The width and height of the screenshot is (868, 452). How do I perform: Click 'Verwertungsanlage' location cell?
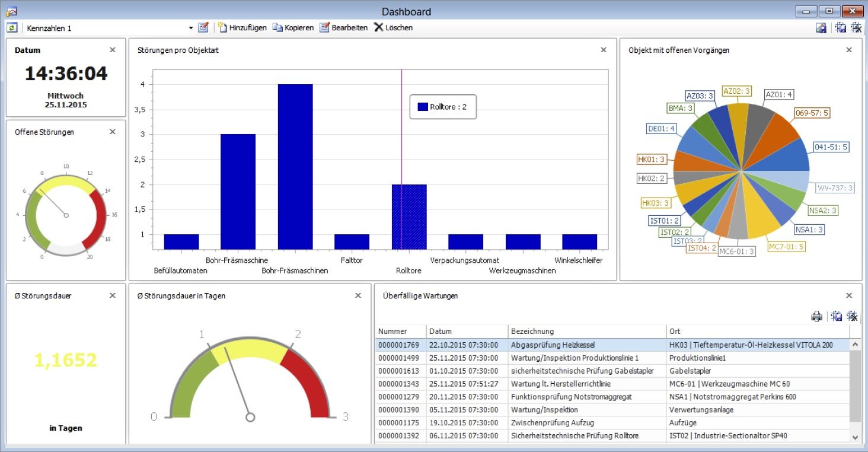click(x=758, y=410)
